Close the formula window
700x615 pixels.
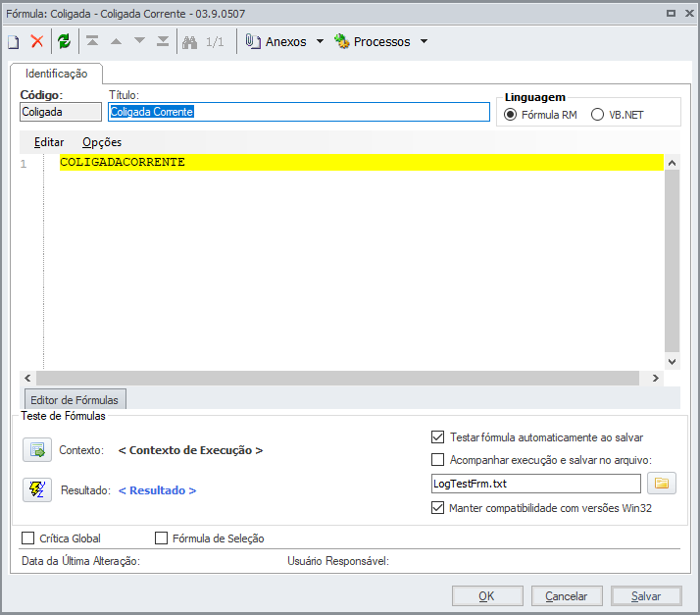click(x=689, y=14)
